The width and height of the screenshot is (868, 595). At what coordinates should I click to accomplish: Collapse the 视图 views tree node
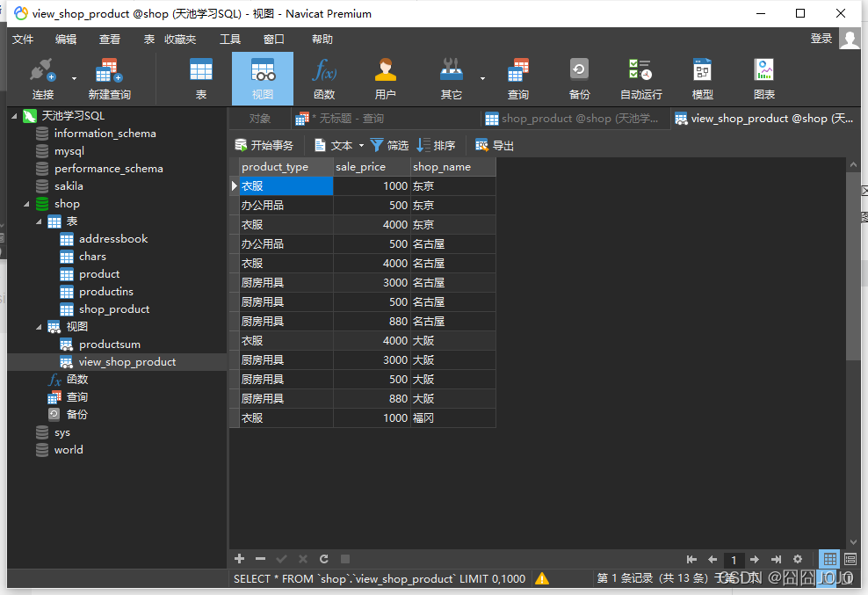[x=39, y=327]
